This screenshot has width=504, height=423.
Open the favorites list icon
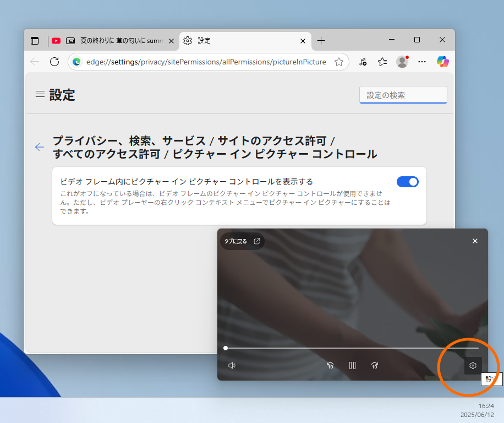tap(382, 61)
